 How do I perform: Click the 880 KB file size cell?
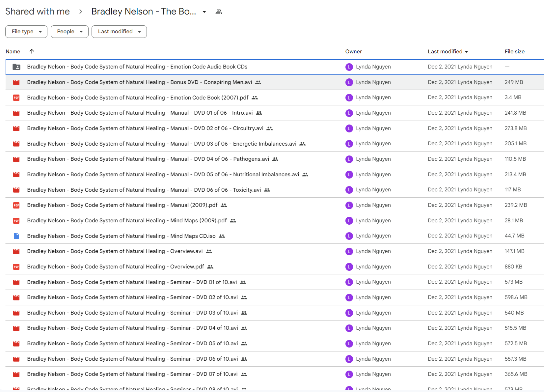point(513,267)
